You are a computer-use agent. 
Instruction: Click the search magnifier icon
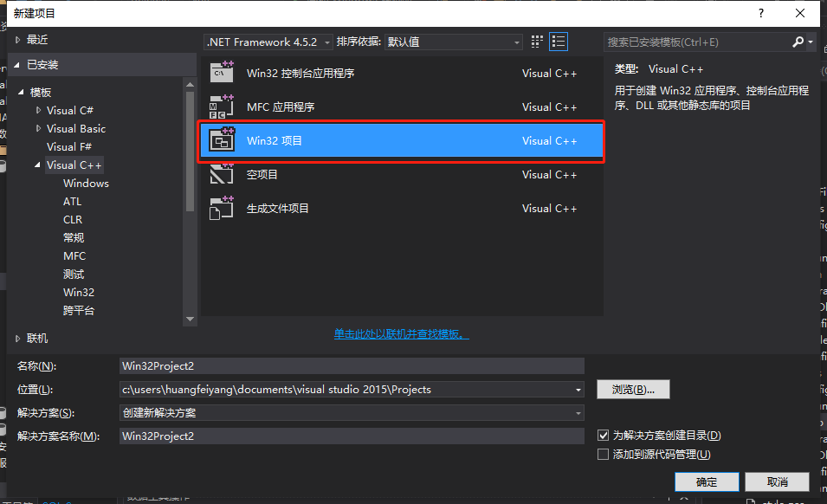tap(797, 41)
